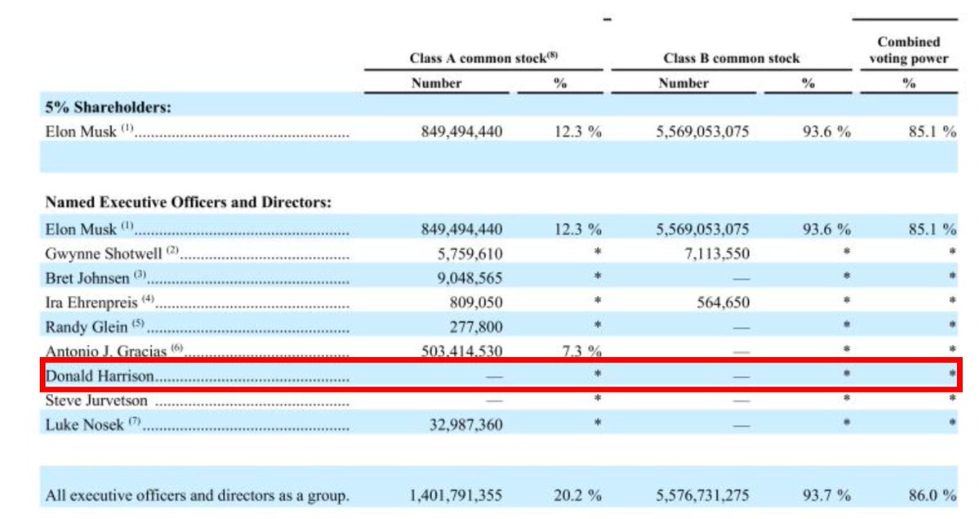Click Ira Ehrenpreis's Class B value 564,650

pos(723,302)
